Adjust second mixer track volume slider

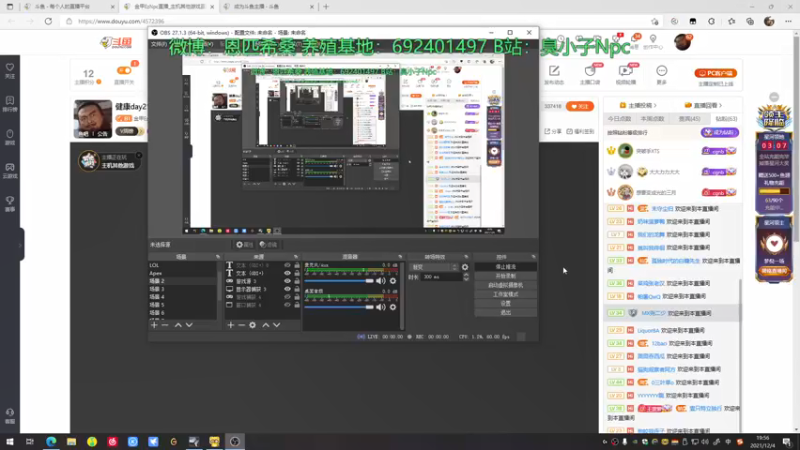pyautogui.click(x=339, y=307)
